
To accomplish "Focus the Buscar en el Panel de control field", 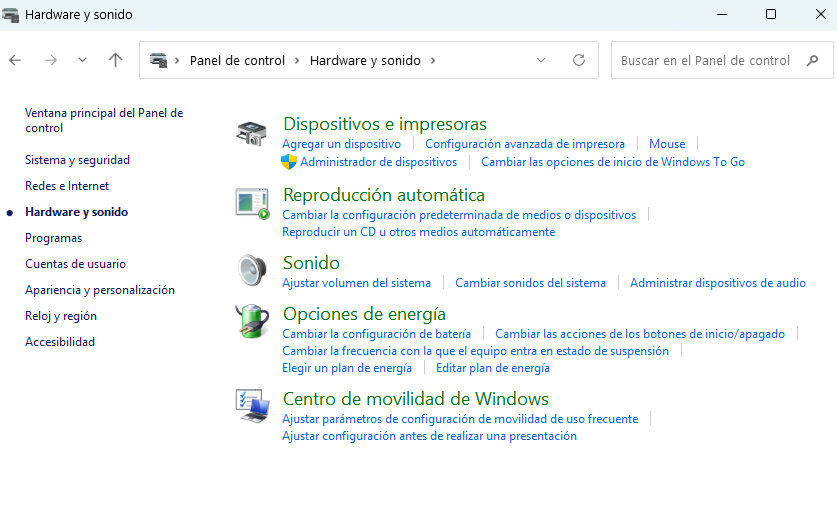I will [x=722, y=60].
